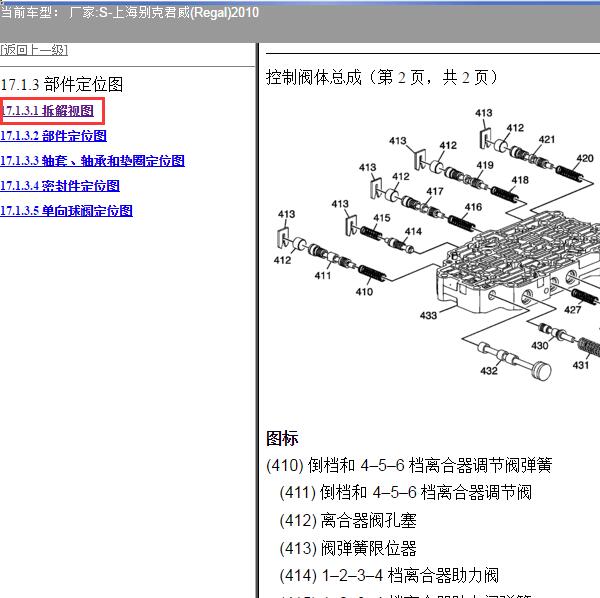The width and height of the screenshot is (600, 598).
Task: Select legend line (413) 阀弹簧限位器
Action: pos(348,548)
